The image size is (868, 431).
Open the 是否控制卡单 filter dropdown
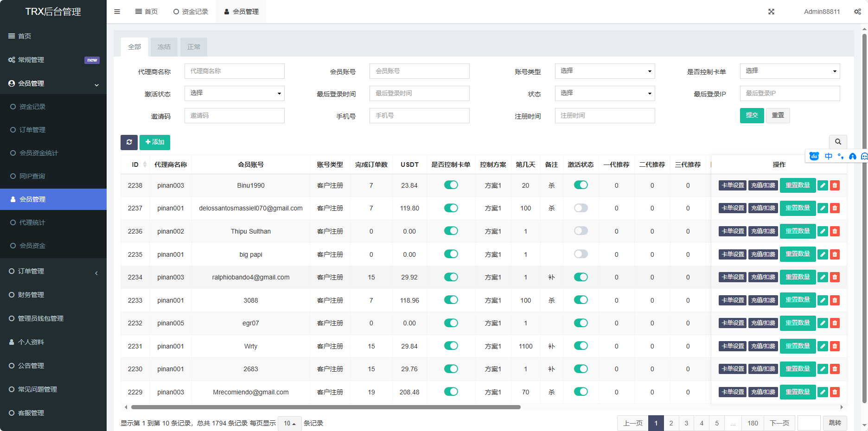coord(790,71)
